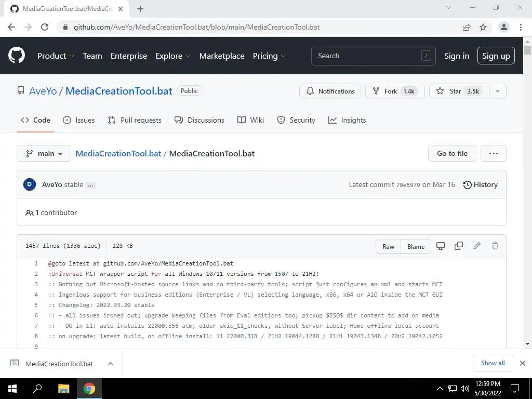532x399 pixels.
Task: Close the downloads bar
Action: [x=523, y=363]
